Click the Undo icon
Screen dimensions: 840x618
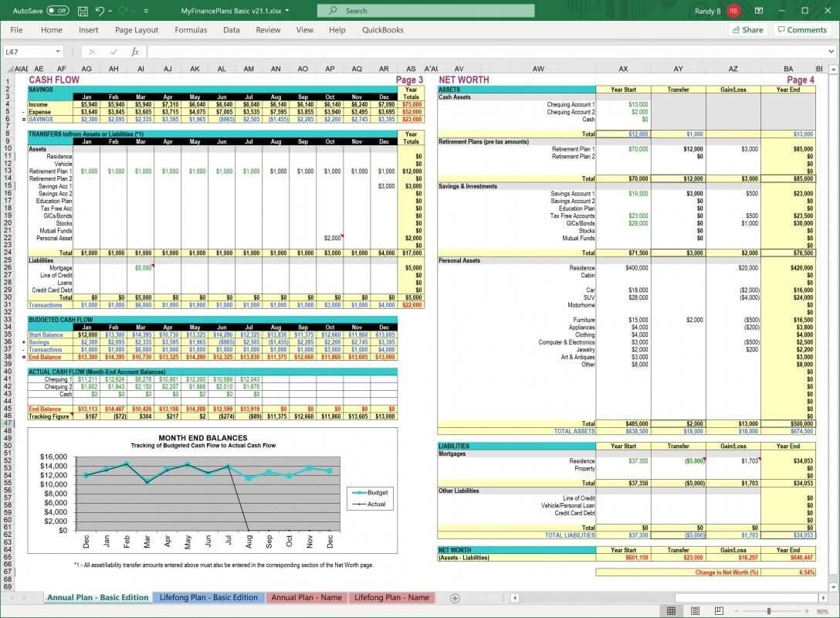(99, 10)
